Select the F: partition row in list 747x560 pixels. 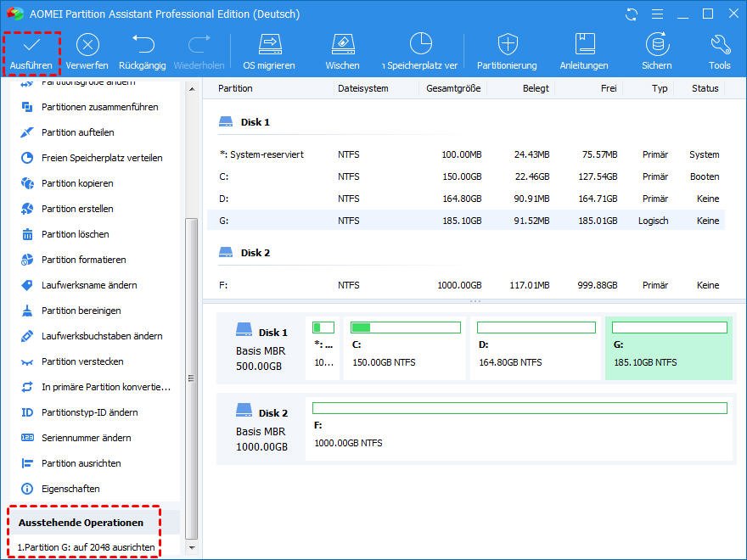(466, 285)
